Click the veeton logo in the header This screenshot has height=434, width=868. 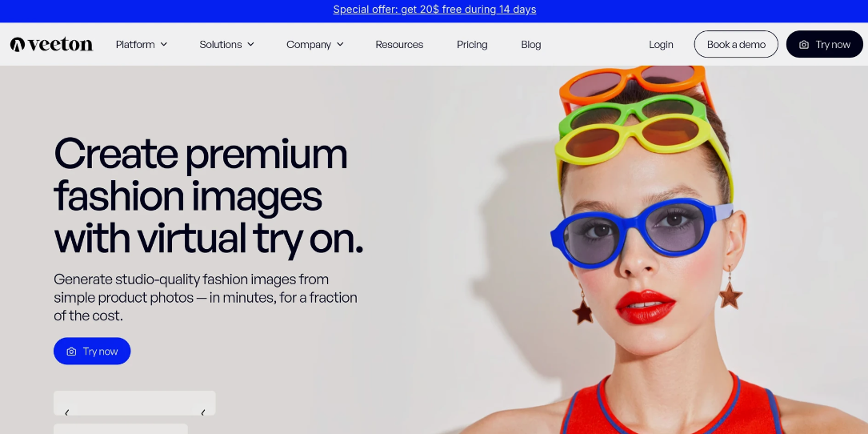point(52,44)
